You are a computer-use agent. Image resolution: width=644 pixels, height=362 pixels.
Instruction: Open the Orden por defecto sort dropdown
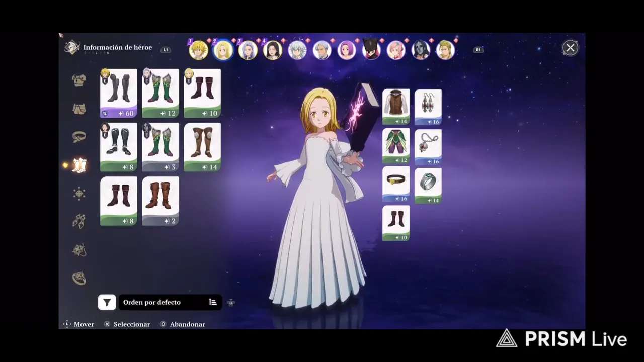(x=170, y=302)
